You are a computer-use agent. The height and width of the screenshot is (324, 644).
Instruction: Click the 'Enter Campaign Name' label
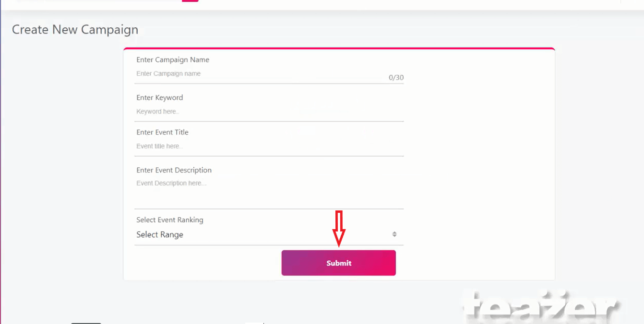[173, 60]
